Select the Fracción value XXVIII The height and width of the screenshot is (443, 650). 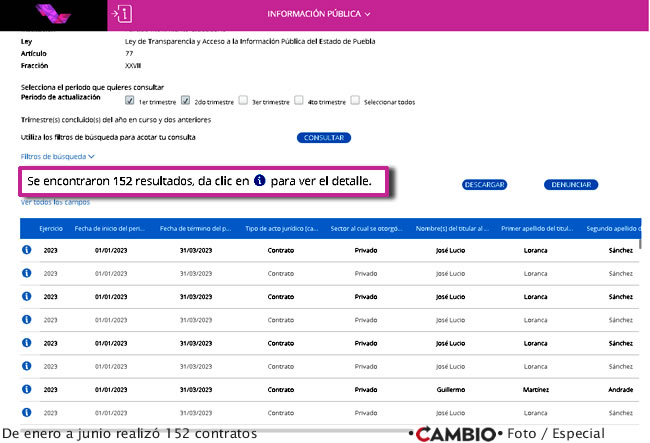point(133,65)
